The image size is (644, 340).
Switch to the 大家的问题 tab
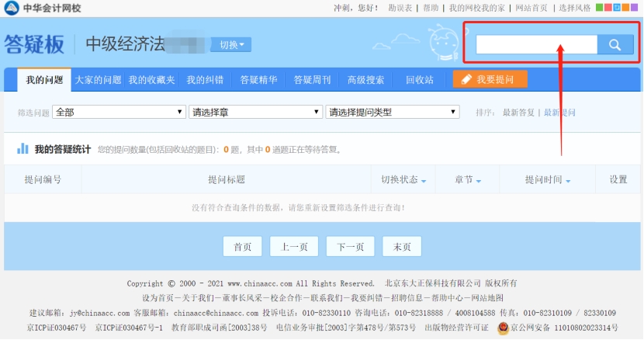(x=98, y=79)
